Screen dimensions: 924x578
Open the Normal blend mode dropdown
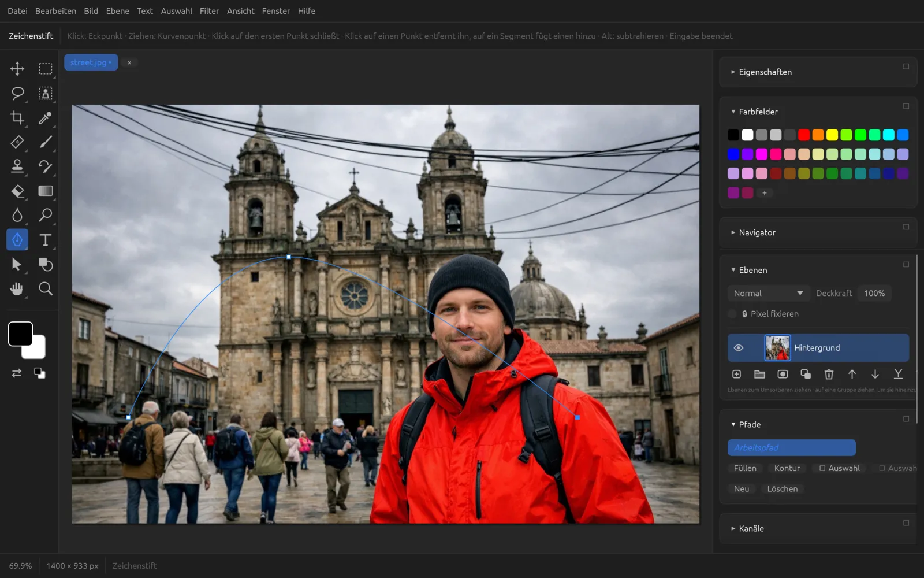(x=768, y=294)
